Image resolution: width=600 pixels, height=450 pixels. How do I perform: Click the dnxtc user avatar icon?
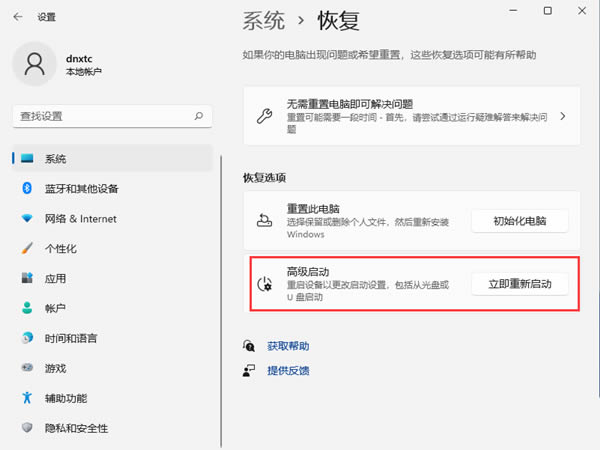tap(36, 65)
